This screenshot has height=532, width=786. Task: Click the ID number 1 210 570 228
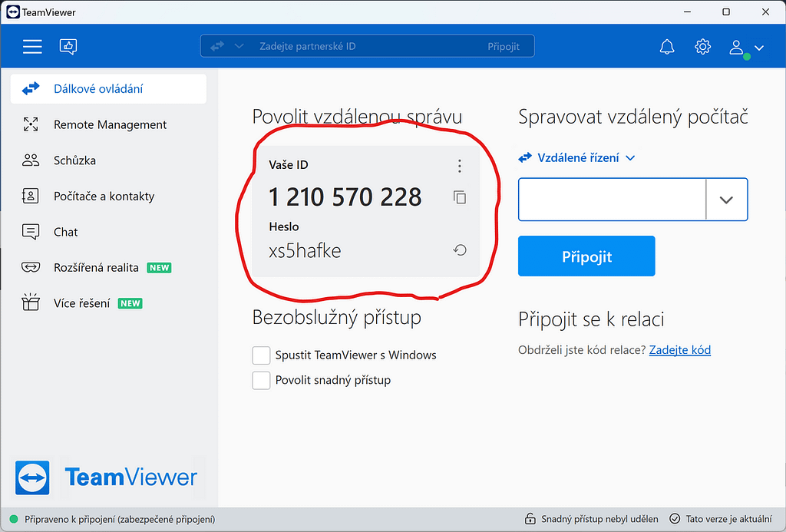click(x=345, y=197)
